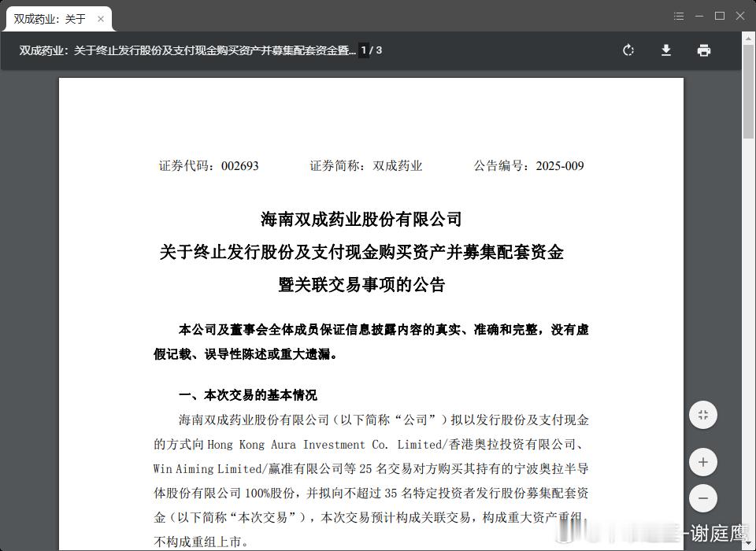Image resolution: width=756 pixels, height=551 pixels.
Task: Close the 双成药业 tab
Action: point(101,19)
